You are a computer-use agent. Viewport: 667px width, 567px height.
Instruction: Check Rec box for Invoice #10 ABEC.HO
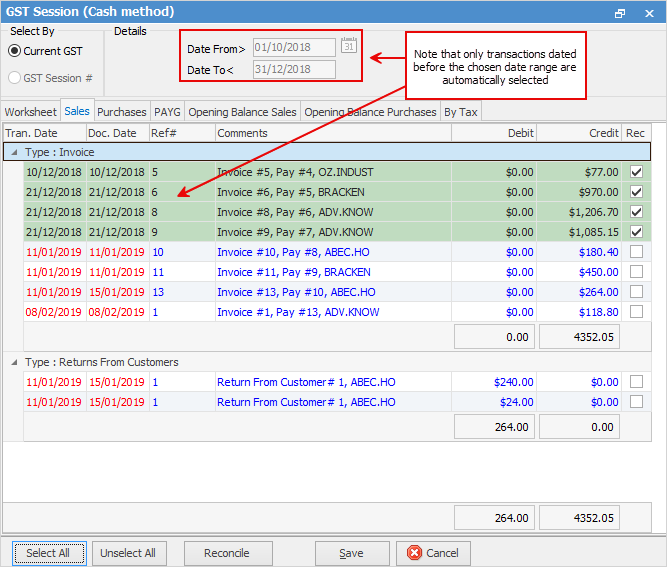tap(636, 252)
